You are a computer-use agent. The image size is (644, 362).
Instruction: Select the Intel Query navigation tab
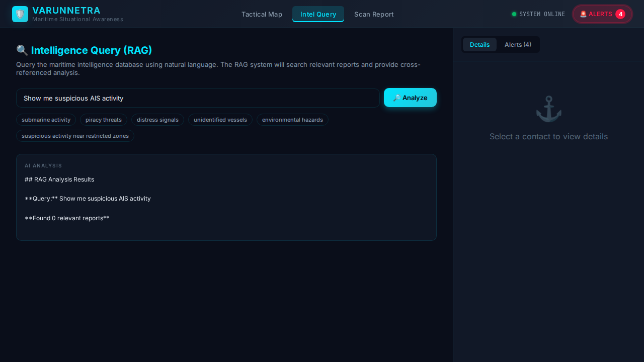pos(318,14)
